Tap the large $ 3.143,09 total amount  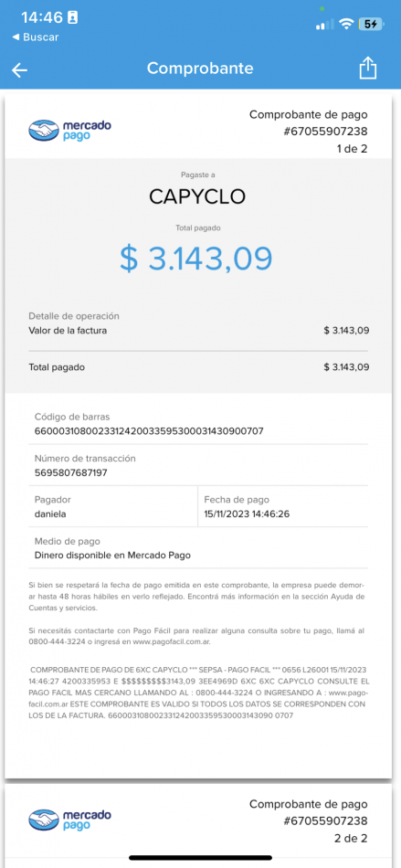click(196, 258)
